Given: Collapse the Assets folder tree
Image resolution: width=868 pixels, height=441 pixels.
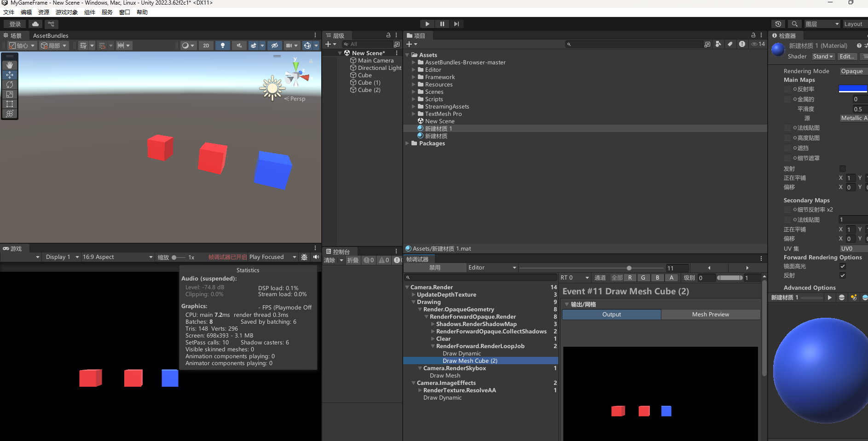Looking at the screenshot, I should tap(407, 55).
